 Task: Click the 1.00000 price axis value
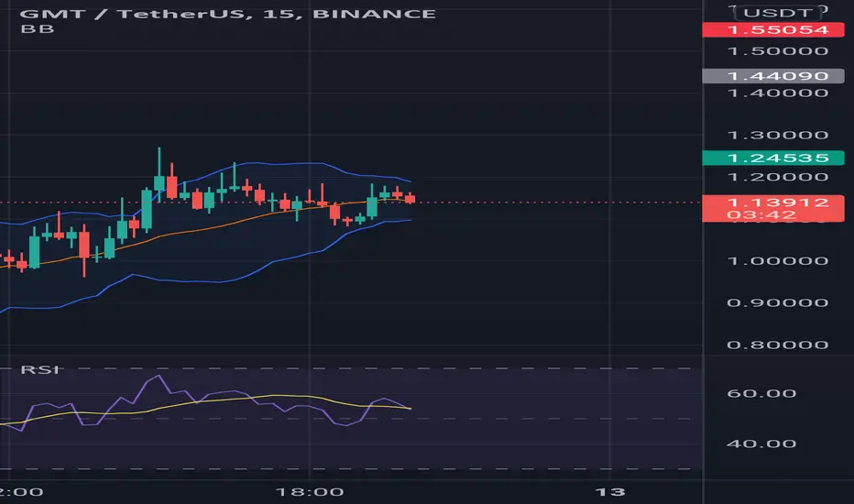coord(778,261)
